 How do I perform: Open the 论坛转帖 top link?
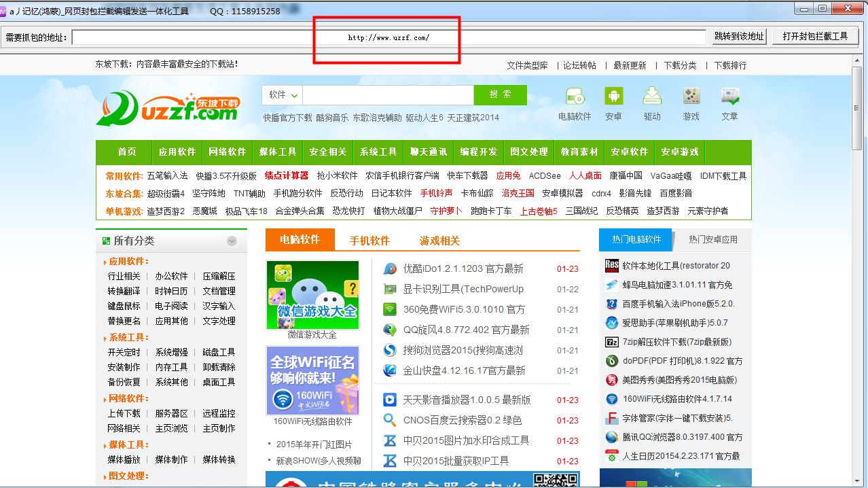579,65
